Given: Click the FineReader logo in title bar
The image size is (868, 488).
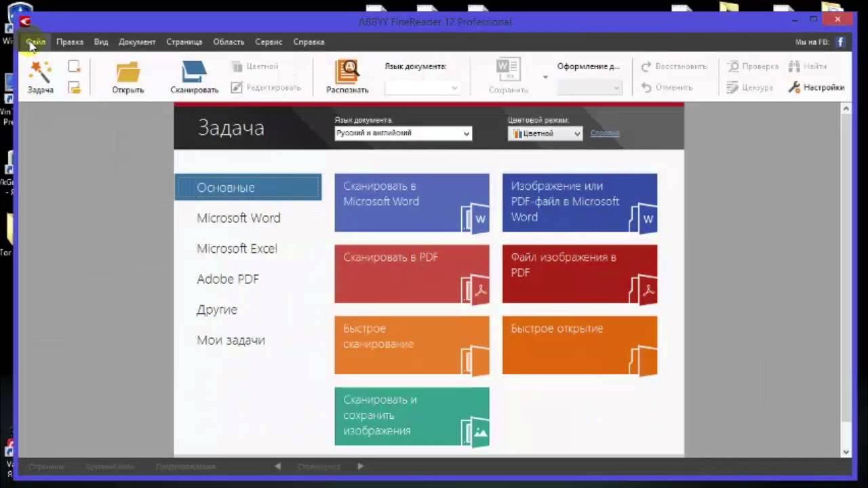Looking at the screenshot, I should [x=25, y=22].
